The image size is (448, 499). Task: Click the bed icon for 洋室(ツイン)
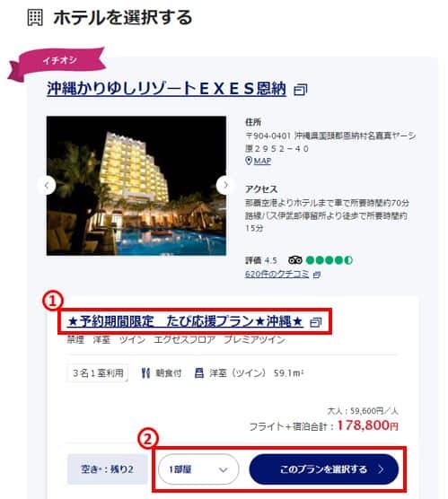tap(199, 373)
